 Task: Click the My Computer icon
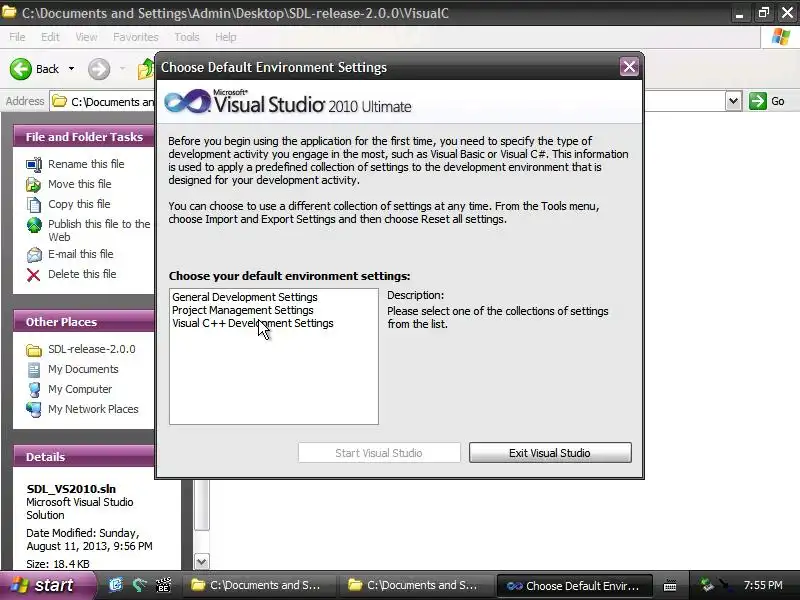click(x=34, y=389)
